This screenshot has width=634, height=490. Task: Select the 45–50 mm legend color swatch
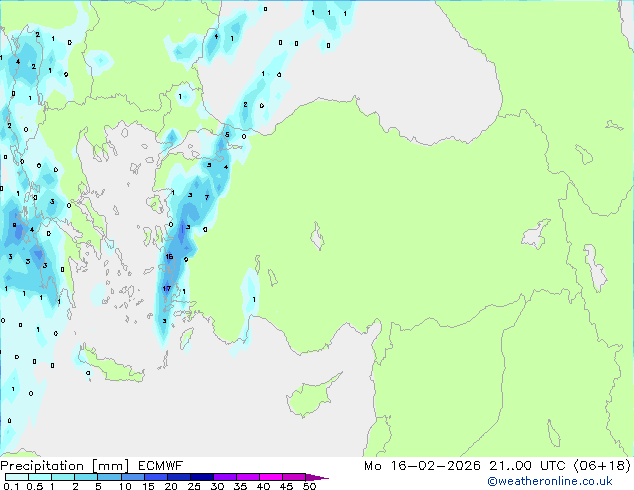(294, 477)
